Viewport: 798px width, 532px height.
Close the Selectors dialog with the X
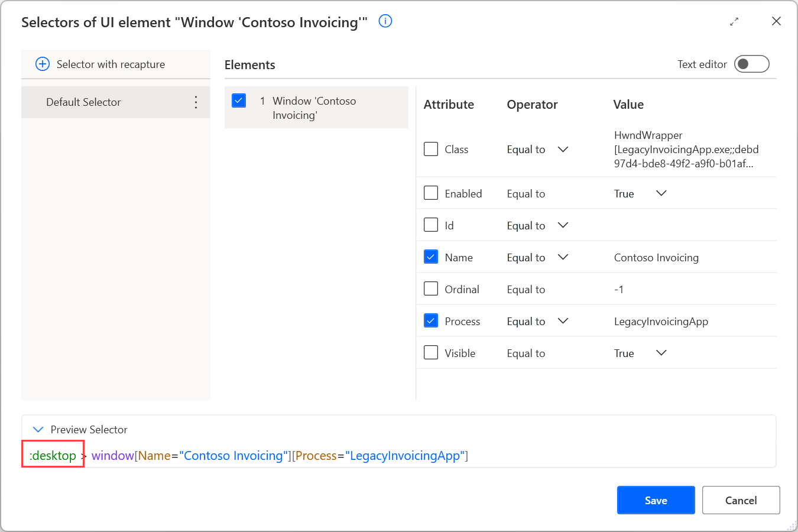point(776,21)
